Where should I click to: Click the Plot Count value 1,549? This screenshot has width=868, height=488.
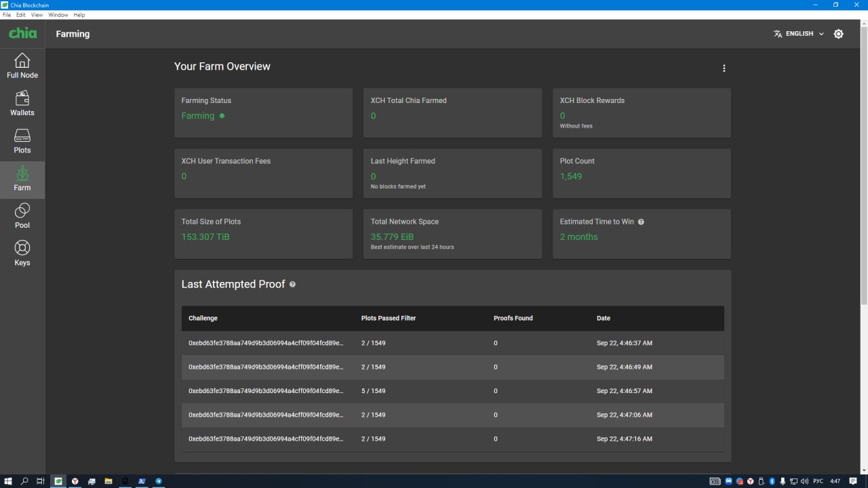571,176
